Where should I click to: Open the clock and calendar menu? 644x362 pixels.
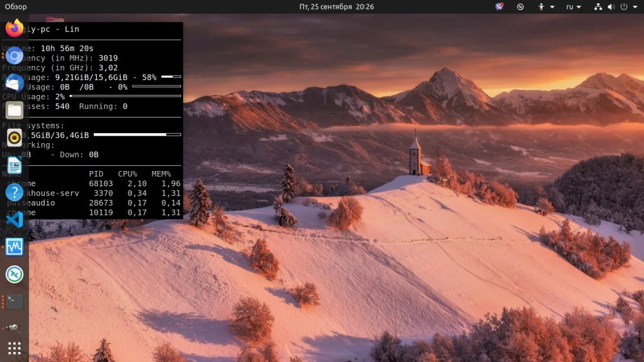pos(336,7)
